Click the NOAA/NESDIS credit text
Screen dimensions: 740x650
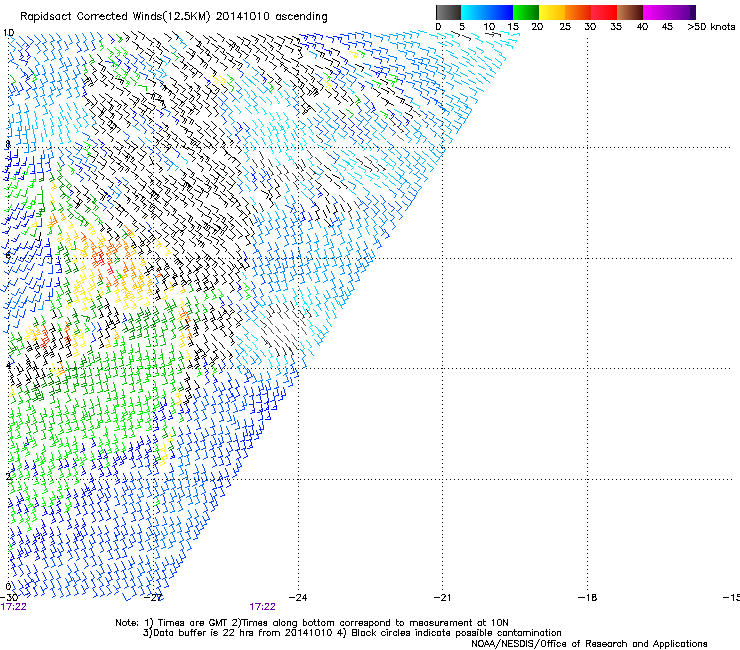coord(589,643)
